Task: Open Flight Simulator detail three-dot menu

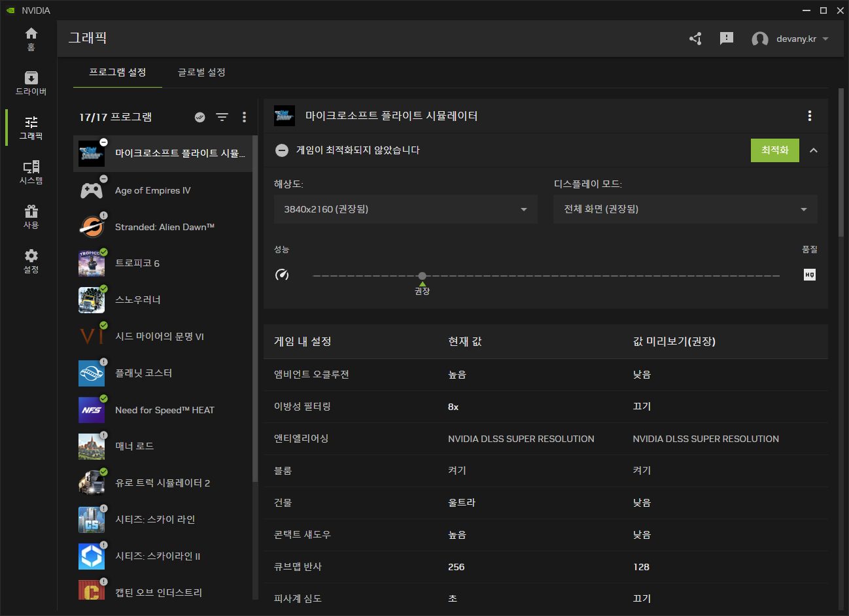Action: (x=810, y=116)
